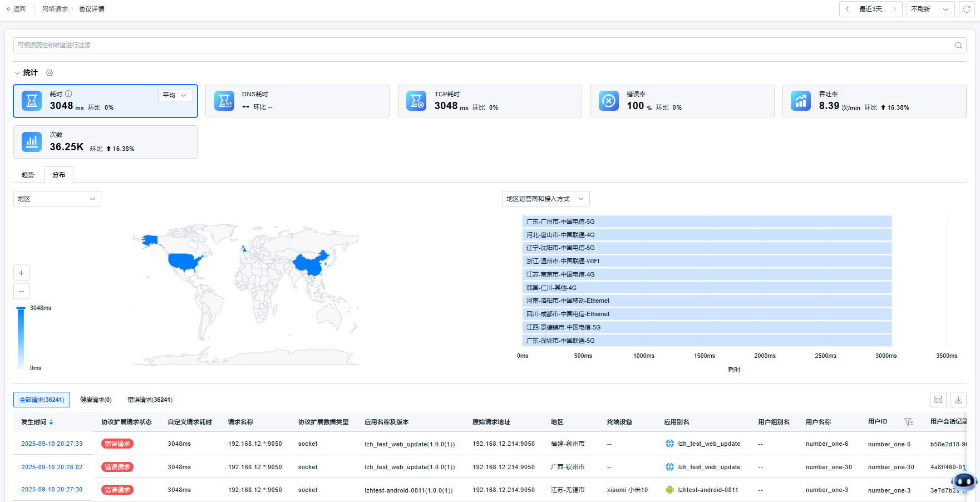Open the 平均 aggregation dropdown
This screenshot has width=980, height=502.
(x=175, y=95)
